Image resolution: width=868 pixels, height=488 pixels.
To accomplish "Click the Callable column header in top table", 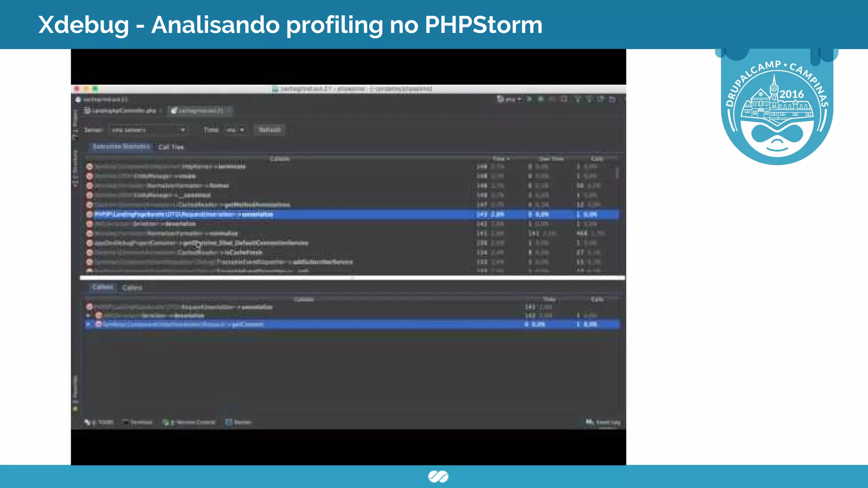I will [279, 159].
